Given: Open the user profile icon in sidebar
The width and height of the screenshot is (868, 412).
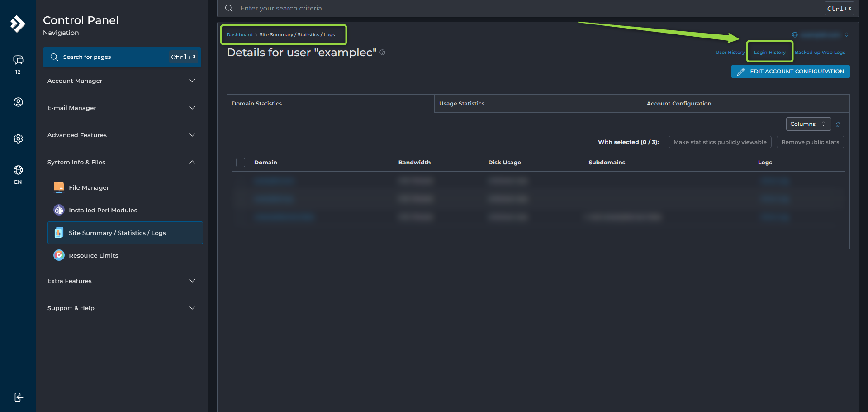Looking at the screenshot, I should tap(18, 102).
